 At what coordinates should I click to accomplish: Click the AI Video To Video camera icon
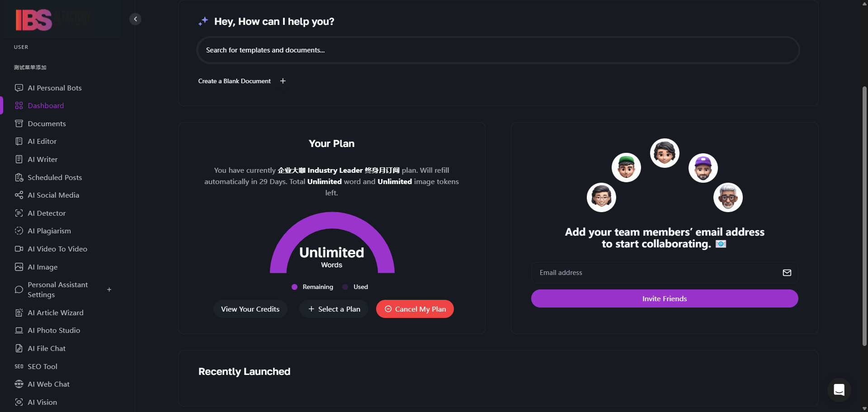pyautogui.click(x=19, y=249)
